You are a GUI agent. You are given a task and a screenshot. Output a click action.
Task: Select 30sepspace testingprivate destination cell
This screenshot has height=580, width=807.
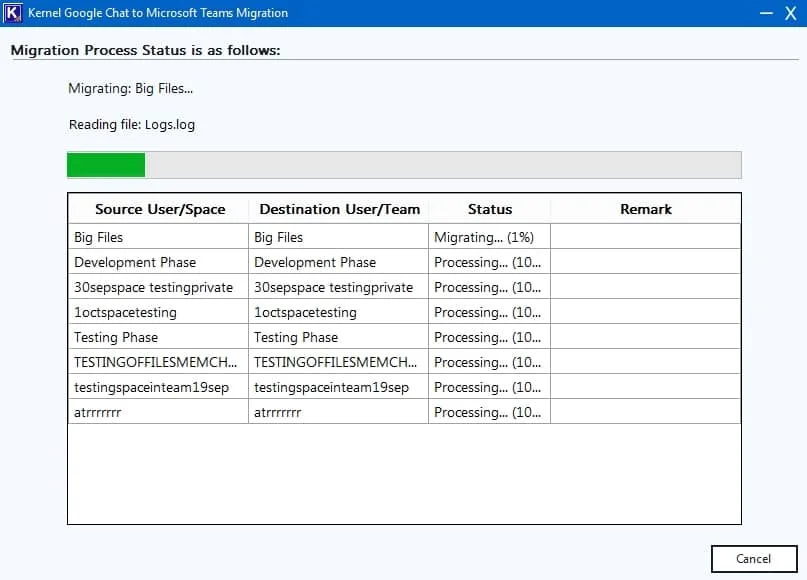coord(339,287)
